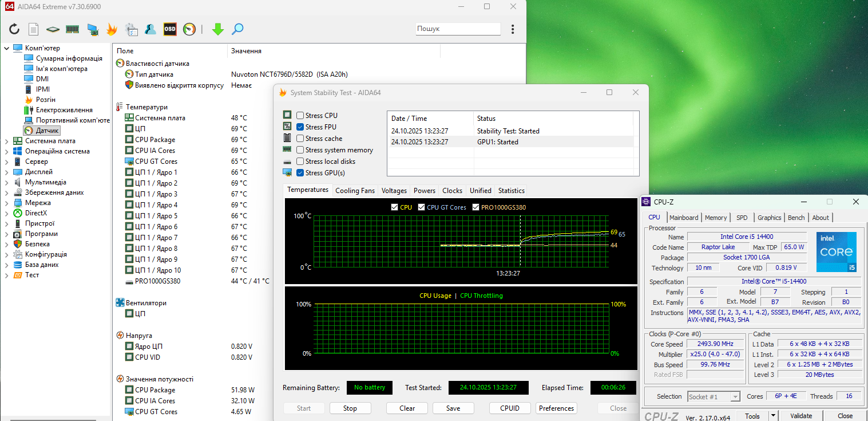Click the Refresh icon in AIDA64 toolbar
This screenshot has height=421, width=868.
(14, 29)
